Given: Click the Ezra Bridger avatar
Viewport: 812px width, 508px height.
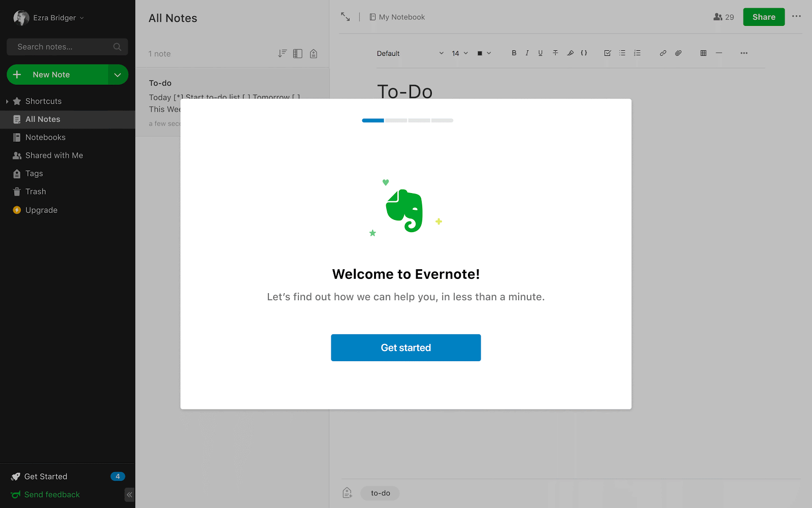Looking at the screenshot, I should point(21,18).
